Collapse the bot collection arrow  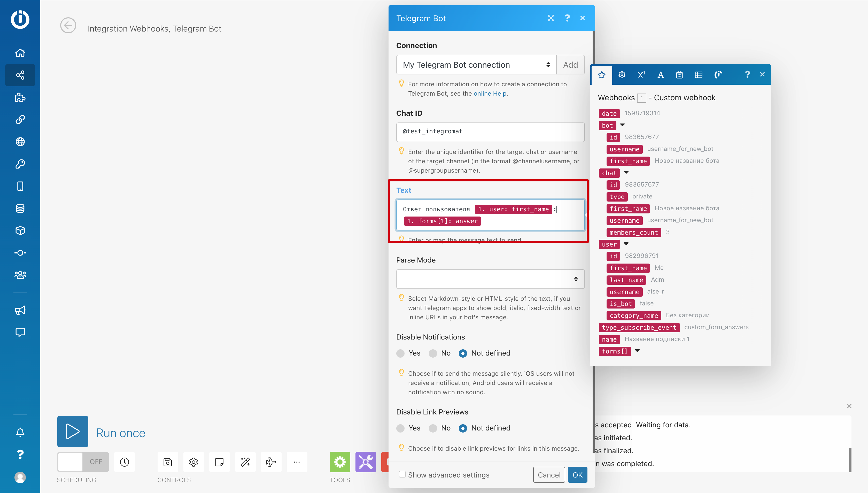click(622, 125)
